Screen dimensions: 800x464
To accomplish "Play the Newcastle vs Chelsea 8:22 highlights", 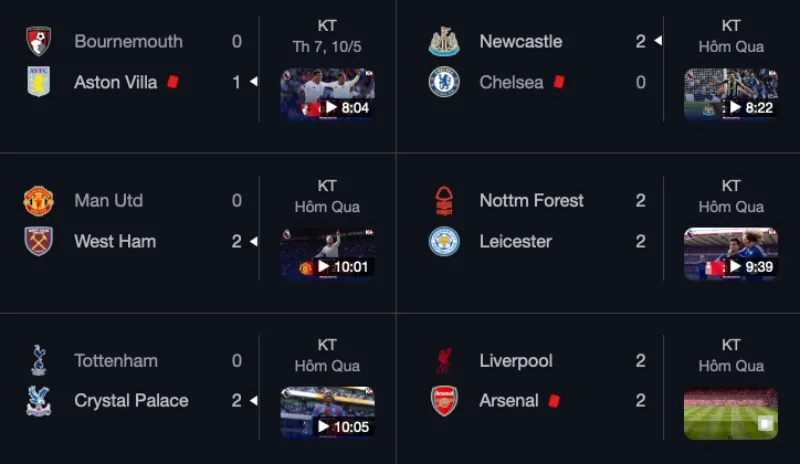I will pos(731,94).
